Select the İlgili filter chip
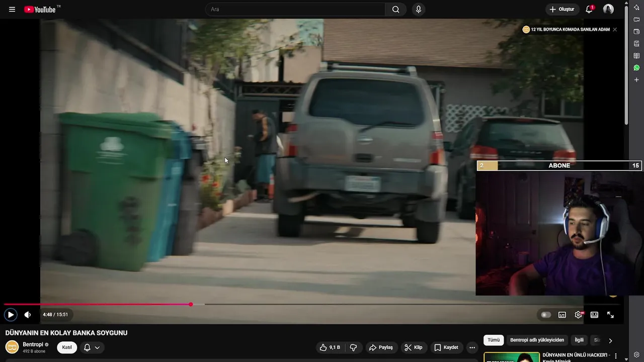This screenshot has width=644, height=362. click(x=579, y=340)
